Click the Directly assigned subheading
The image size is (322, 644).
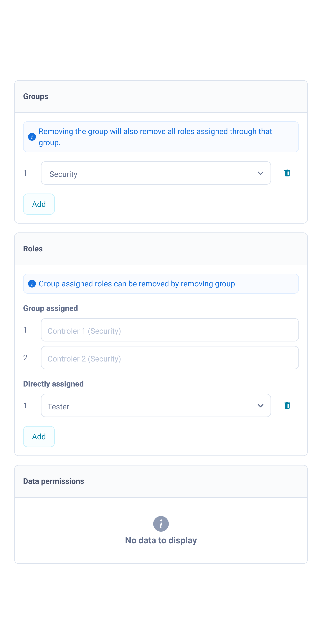point(53,384)
